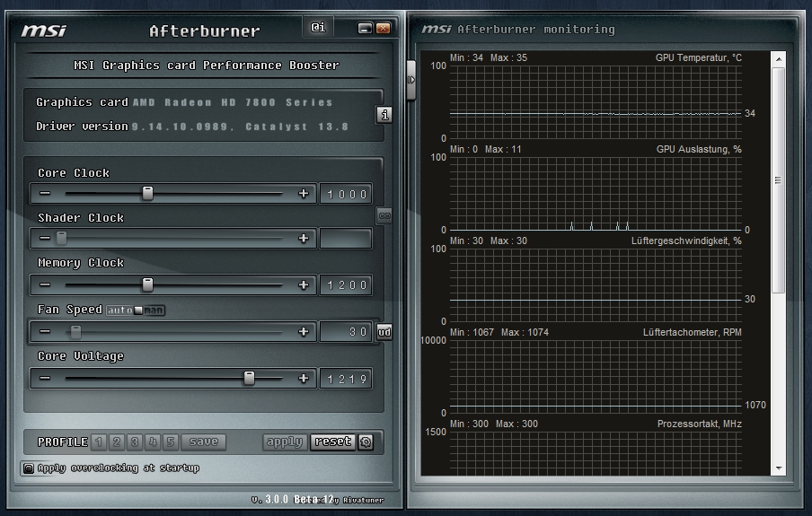Screen dimensions: 812x516
Task: Click the monitoring scrollbar down arrow
Action: click(779, 468)
